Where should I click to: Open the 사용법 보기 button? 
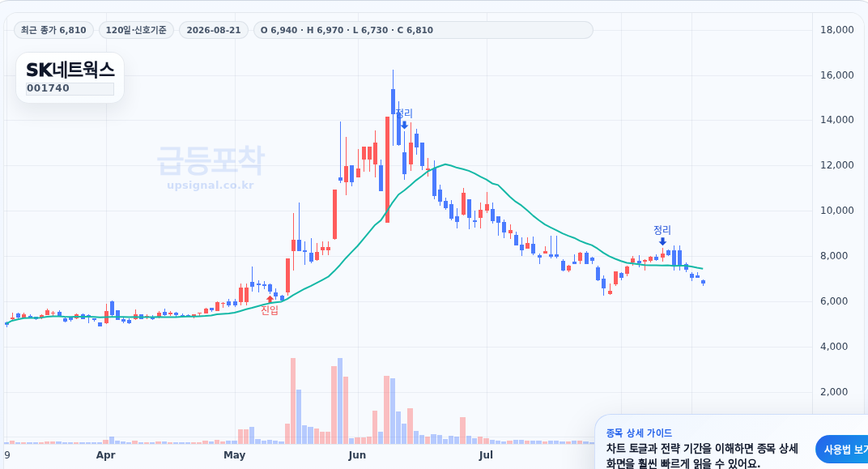click(x=845, y=450)
